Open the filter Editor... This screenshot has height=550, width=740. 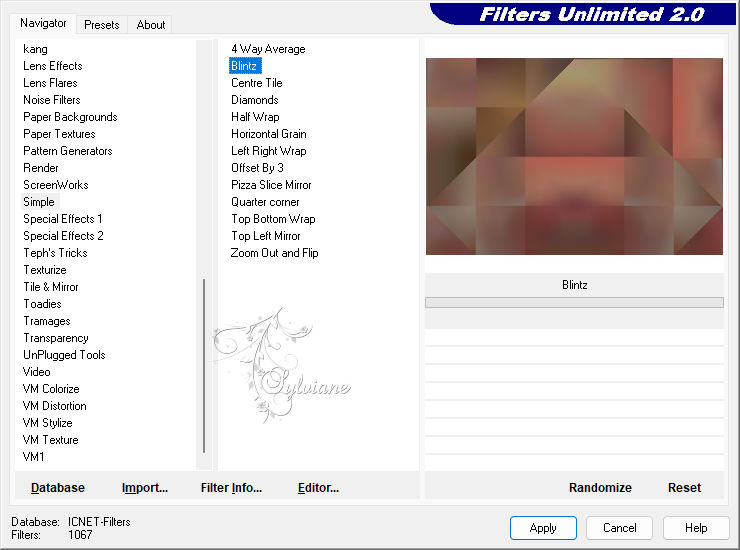pos(318,487)
